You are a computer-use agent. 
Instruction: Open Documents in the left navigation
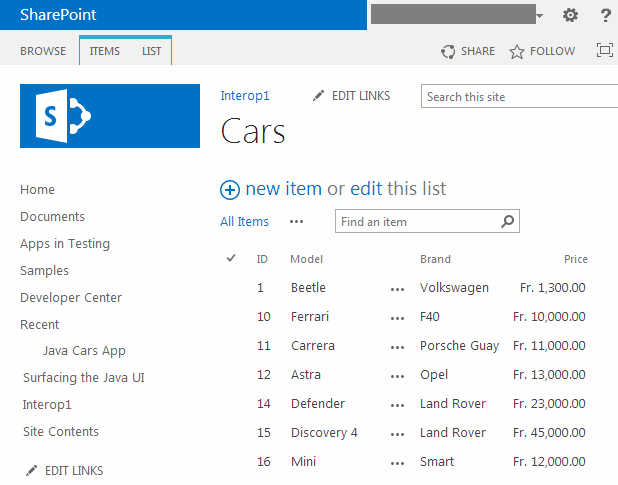(52, 217)
